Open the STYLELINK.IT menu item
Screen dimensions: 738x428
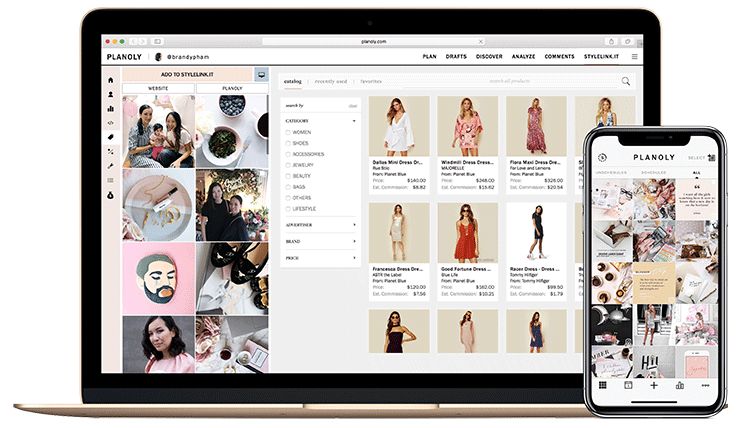602,57
